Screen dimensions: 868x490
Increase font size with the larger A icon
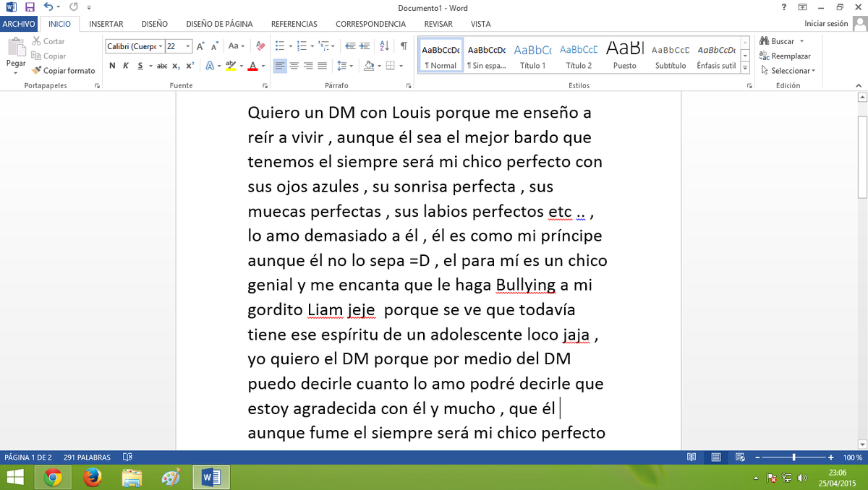click(x=200, y=46)
